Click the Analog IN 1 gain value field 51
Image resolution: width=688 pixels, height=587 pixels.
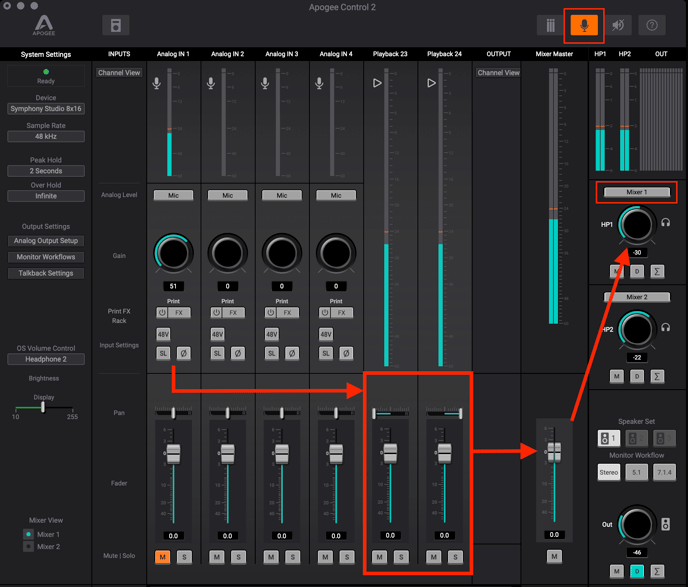[173, 286]
